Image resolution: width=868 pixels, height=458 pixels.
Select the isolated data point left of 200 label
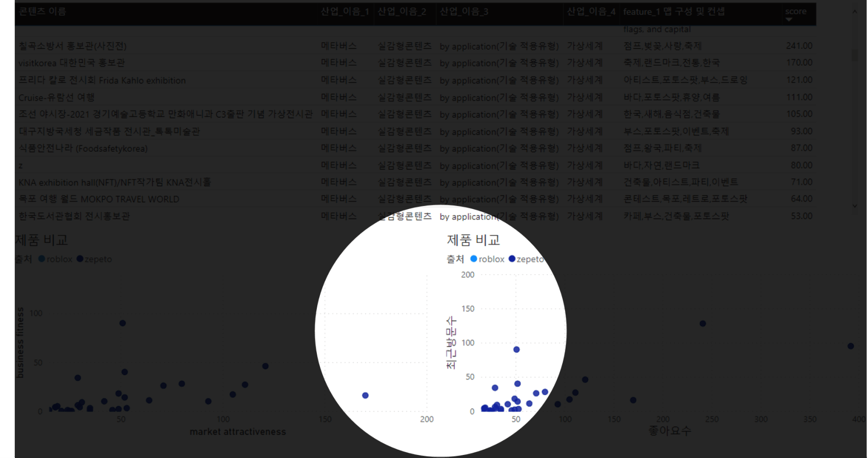point(365,395)
